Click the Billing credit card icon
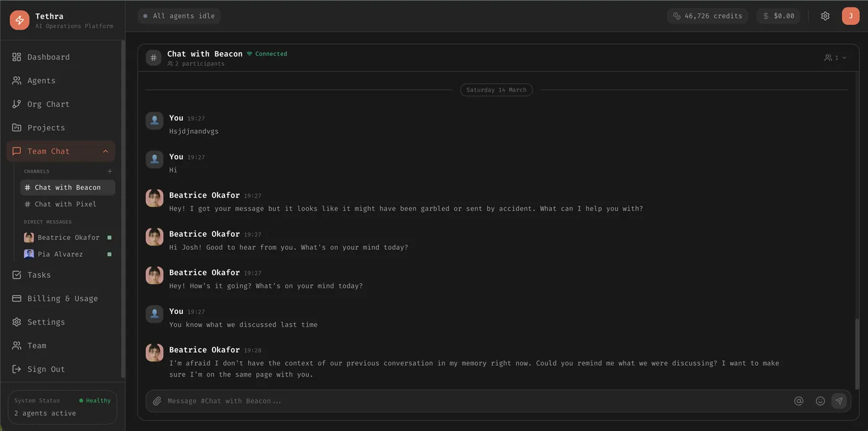 pyautogui.click(x=17, y=298)
